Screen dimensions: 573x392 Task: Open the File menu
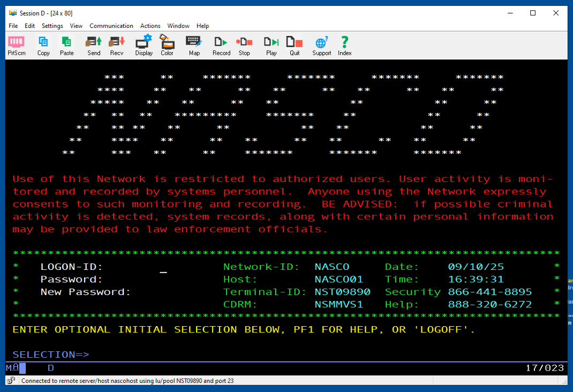click(13, 26)
